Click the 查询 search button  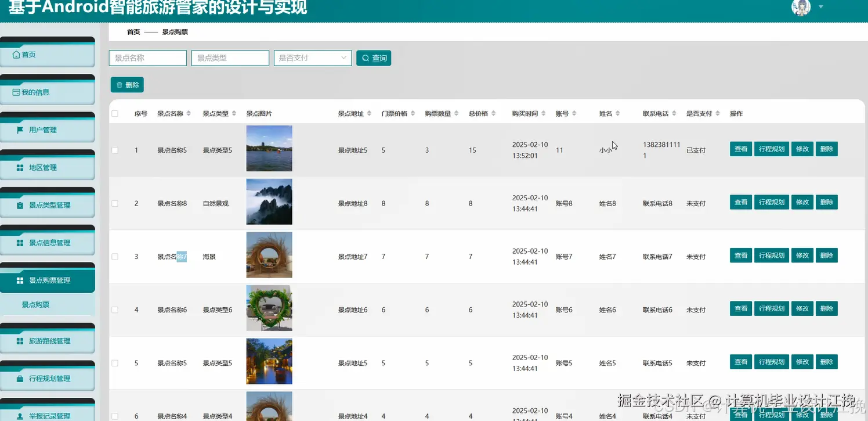point(374,58)
